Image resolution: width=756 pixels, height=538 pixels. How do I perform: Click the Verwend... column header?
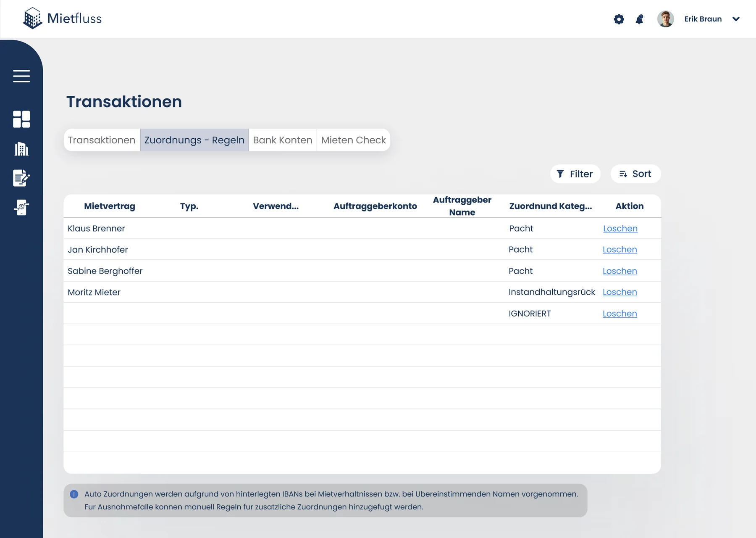[x=276, y=206]
